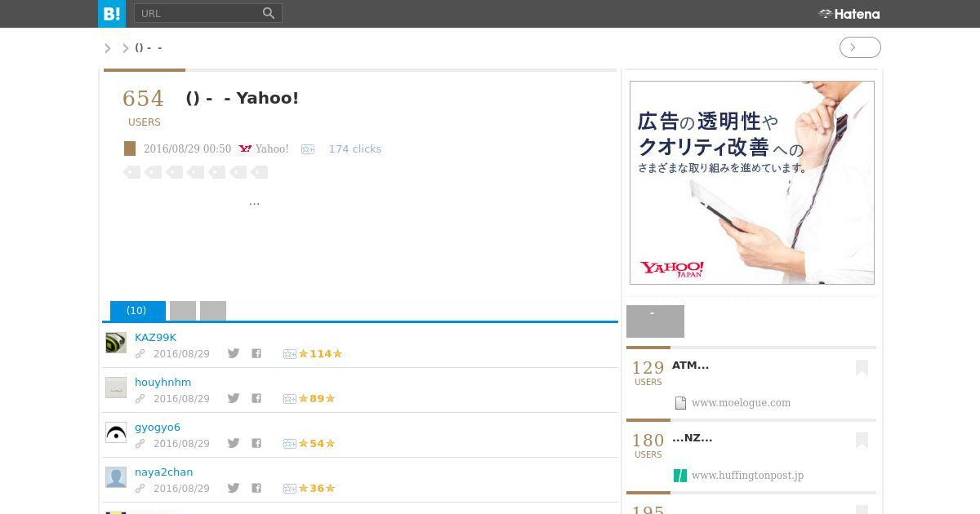The image size is (980, 514).
Task: Share naya2chan's comment on Twitter
Action: (x=234, y=488)
